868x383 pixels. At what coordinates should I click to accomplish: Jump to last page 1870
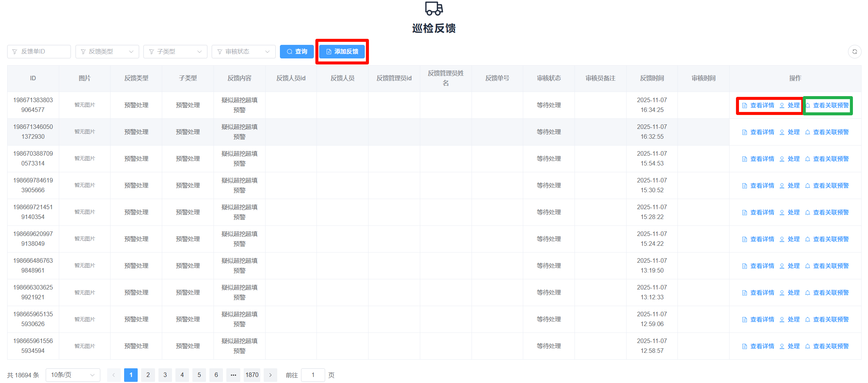(x=252, y=375)
